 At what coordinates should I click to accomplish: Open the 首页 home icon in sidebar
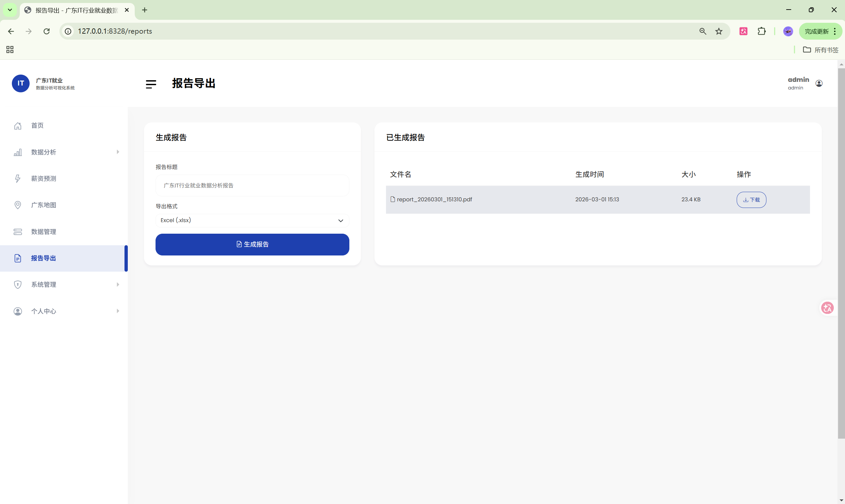(x=18, y=125)
